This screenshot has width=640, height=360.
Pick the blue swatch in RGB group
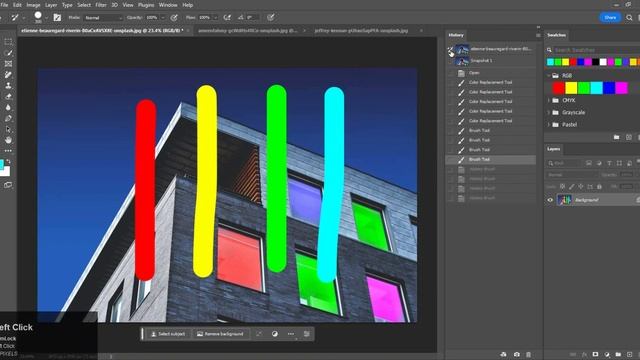609,88
